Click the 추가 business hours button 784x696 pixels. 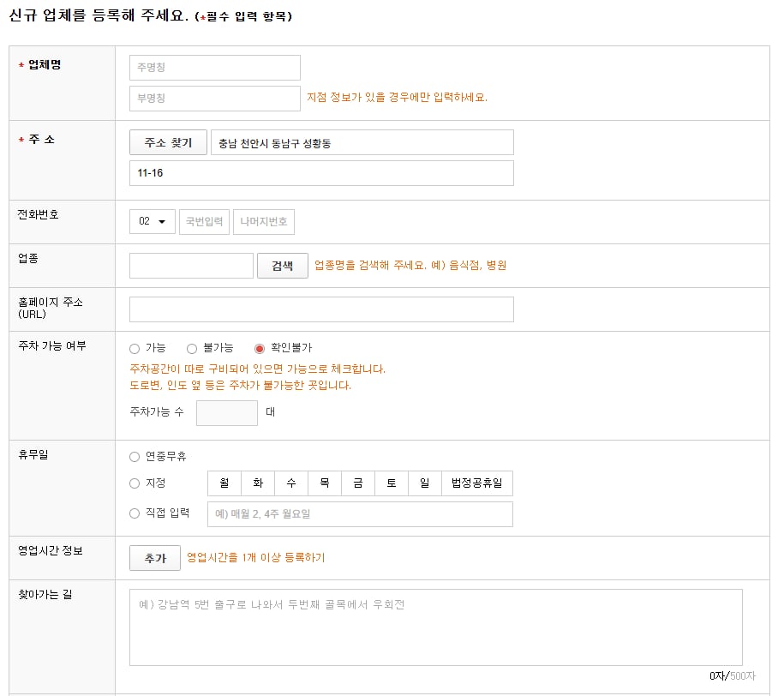tap(155, 558)
